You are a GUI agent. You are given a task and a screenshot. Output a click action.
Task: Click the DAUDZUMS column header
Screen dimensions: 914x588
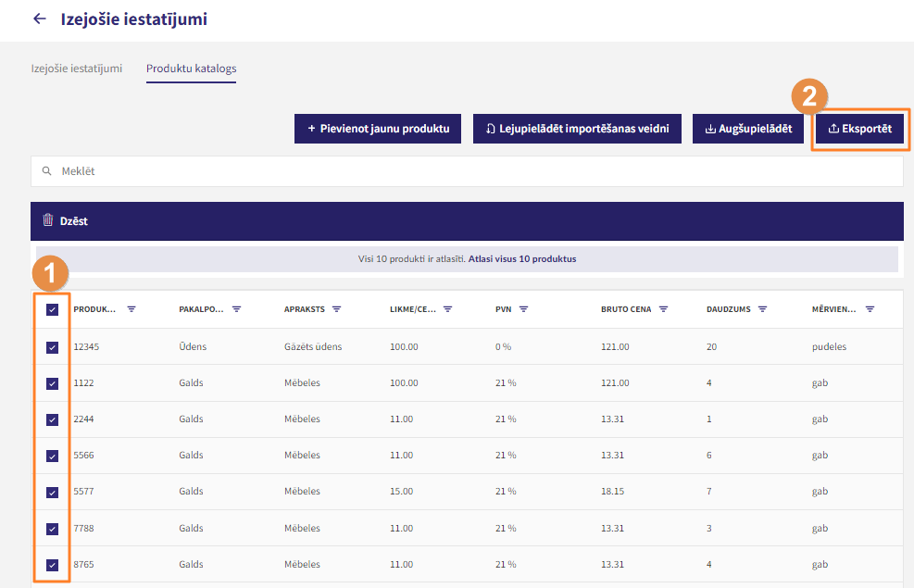pyautogui.click(x=729, y=309)
